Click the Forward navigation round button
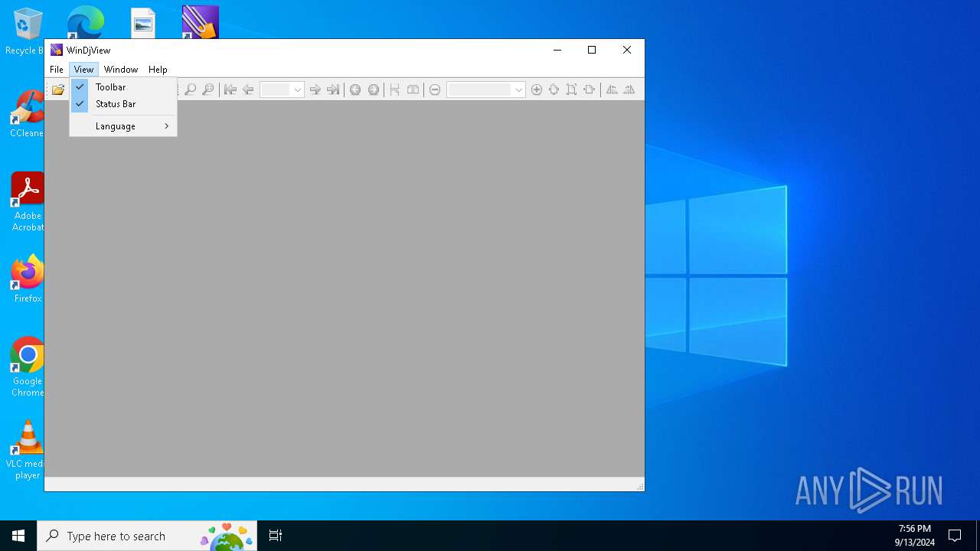The image size is (980, 551). pyautogui.click(x=374, y=90)
